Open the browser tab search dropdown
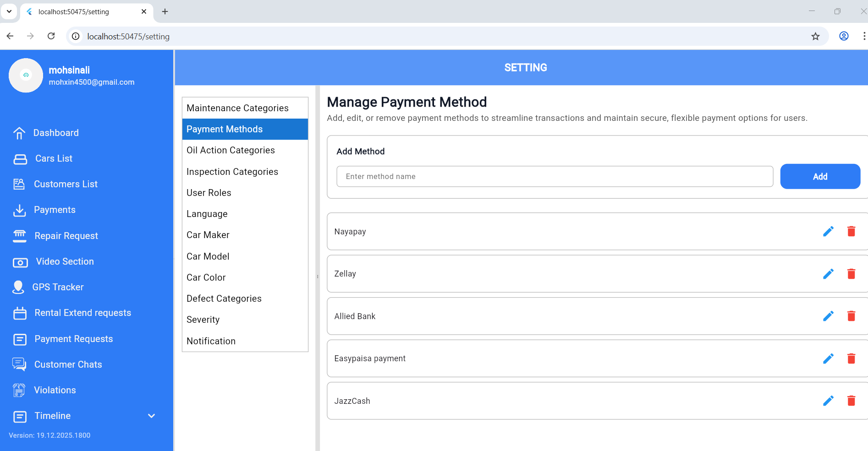 (9, 11)
